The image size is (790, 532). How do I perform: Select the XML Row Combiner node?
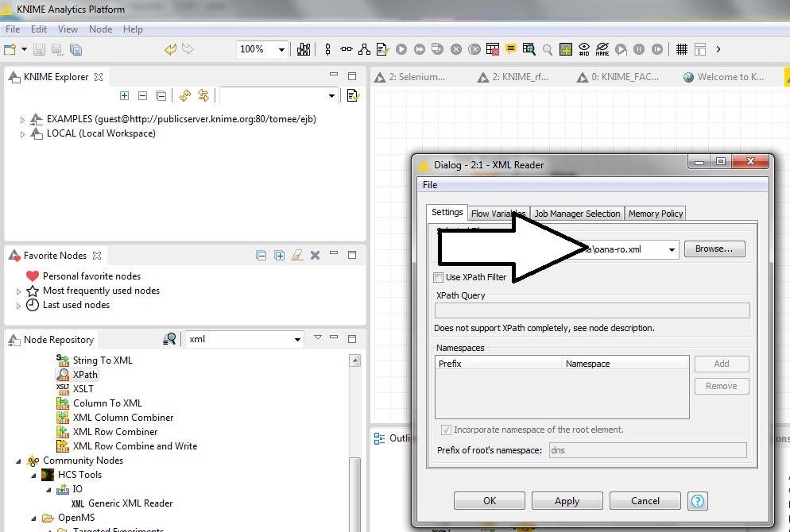(x=115, y=432)
